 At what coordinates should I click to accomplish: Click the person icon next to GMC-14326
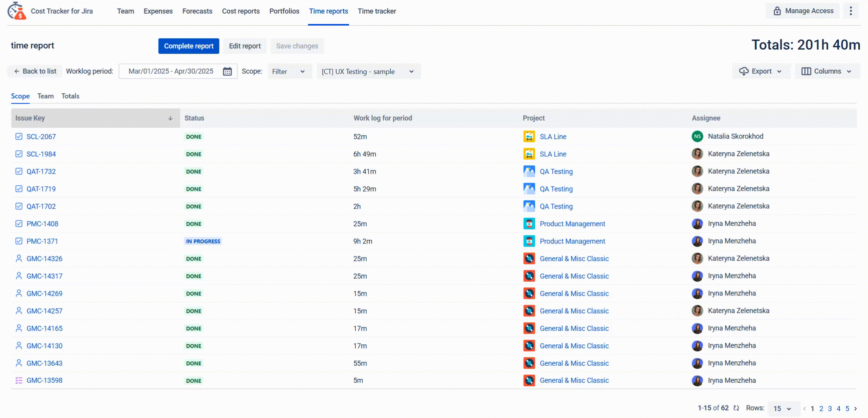point(19,258)
